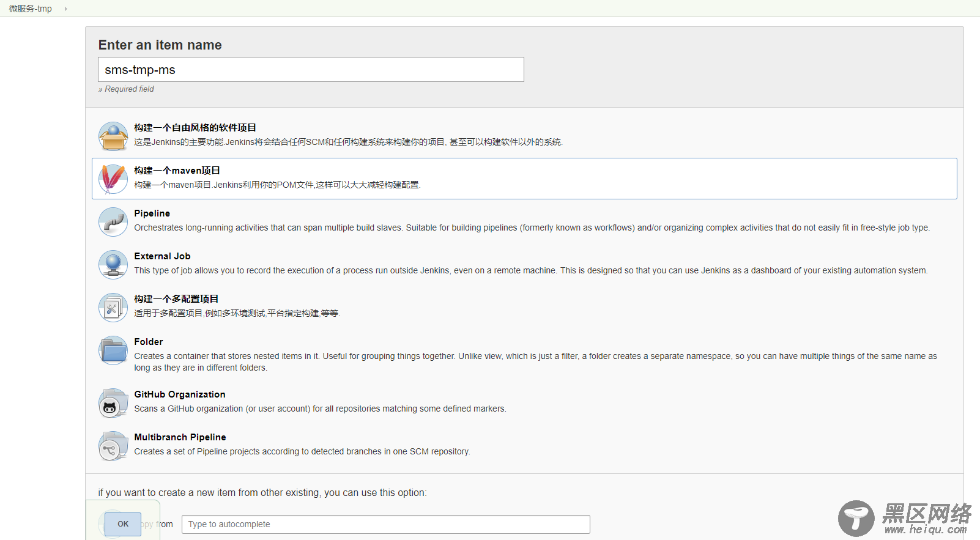Click the External Job title label
Viewport: 980px width, 540px height.
162,256
